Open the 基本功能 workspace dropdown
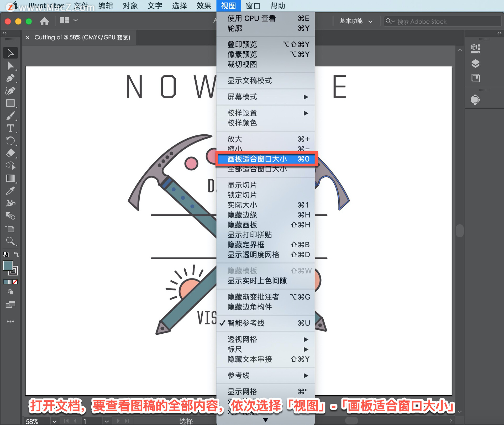 click(x=356, y=21)
